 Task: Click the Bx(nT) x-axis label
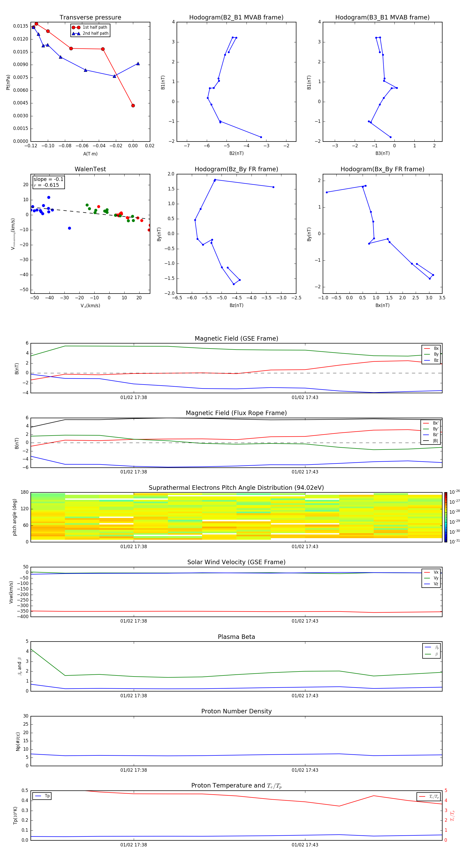(x=382, y=305)
